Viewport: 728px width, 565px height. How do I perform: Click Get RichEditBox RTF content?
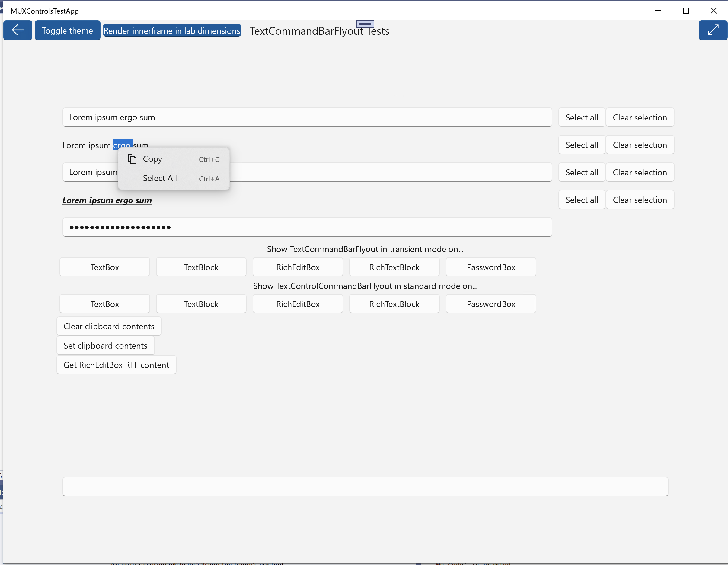pyautogui.click(x=116, y=365)
